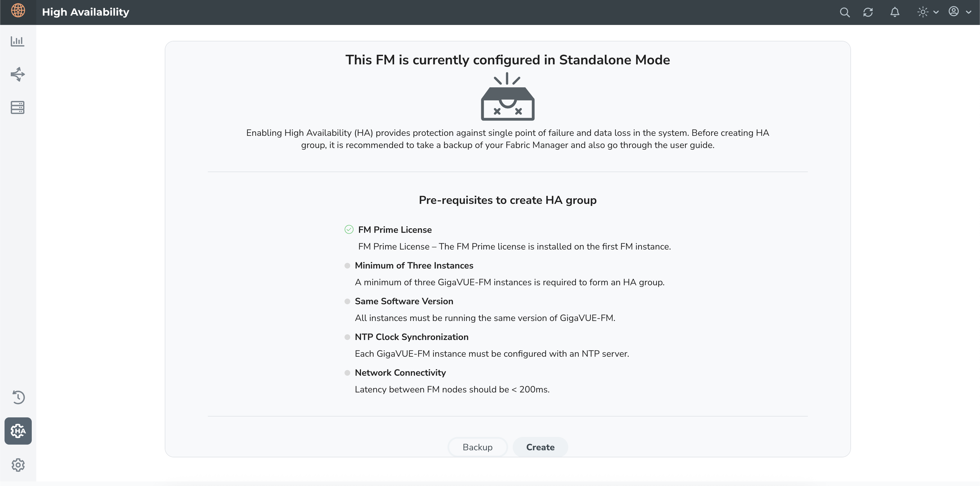Open the settings gear icon

click(18, 465)
